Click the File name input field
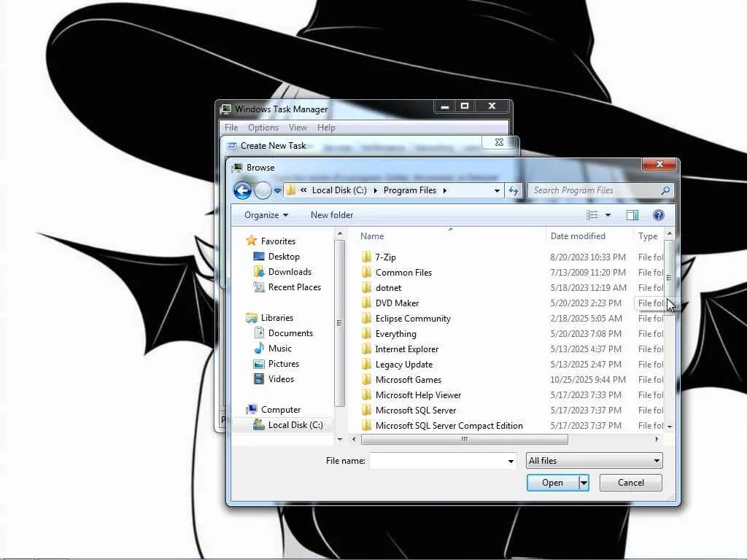 (x=438, y=461)
